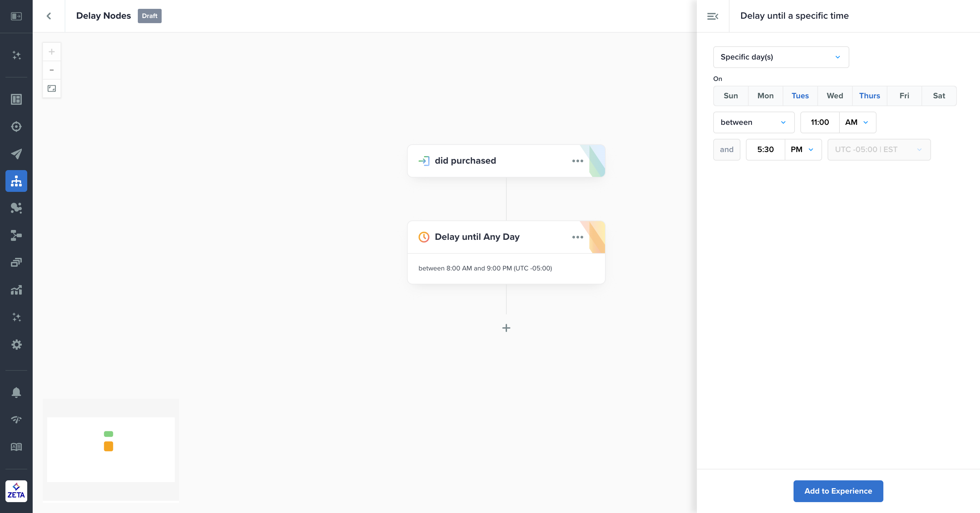Enable Mon in the day selector
Image resolution: width=980 pixels, height=513 pixels.
click(x=765, y=96)
